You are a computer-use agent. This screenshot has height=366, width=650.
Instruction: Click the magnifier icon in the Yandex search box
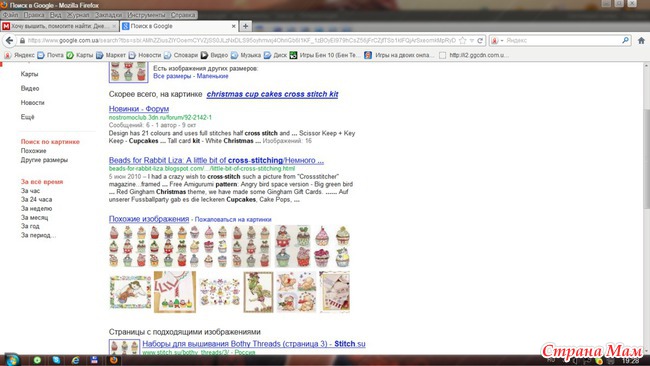(x=626, y=40)
